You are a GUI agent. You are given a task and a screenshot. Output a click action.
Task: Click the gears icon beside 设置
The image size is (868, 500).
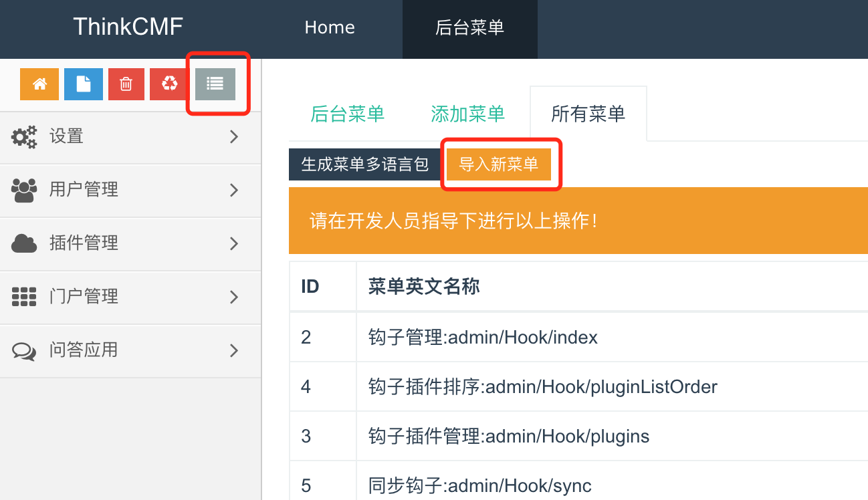click(x=25, y=137)
